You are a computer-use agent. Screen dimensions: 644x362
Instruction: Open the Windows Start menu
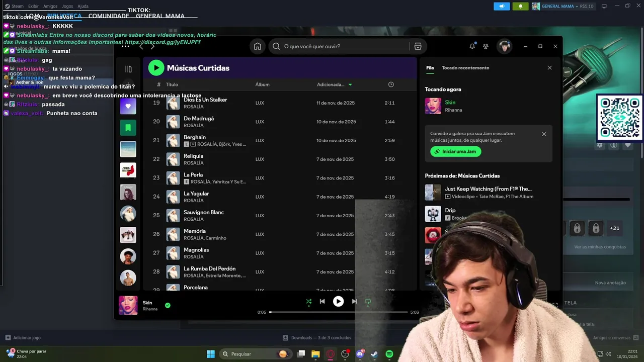coord(210,354)
